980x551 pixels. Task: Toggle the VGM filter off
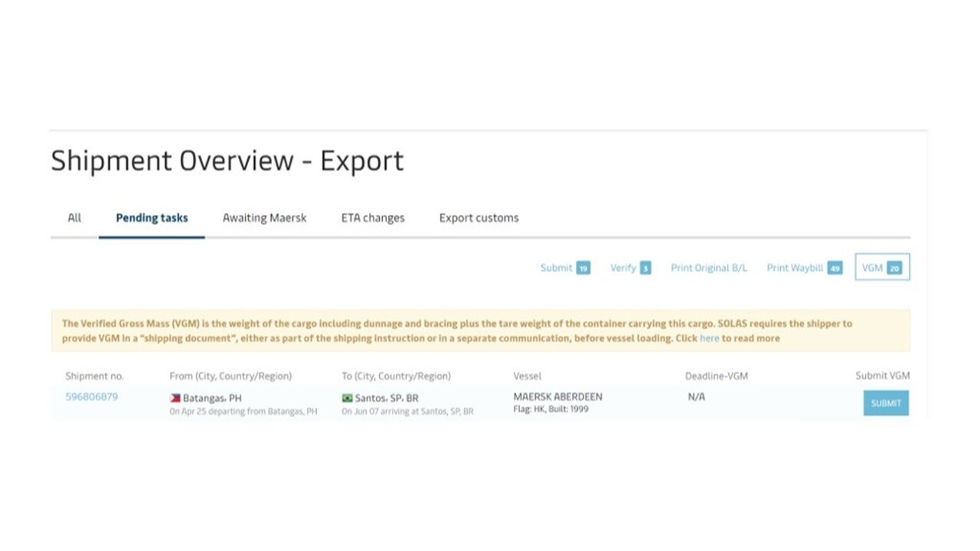click(880, 267)
